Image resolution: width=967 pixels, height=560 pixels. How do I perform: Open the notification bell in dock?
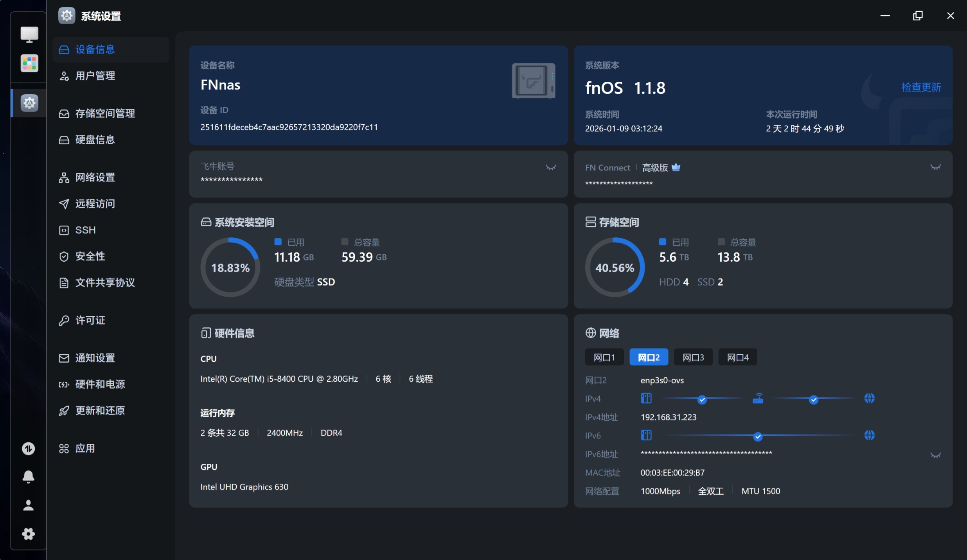point(28,477)
